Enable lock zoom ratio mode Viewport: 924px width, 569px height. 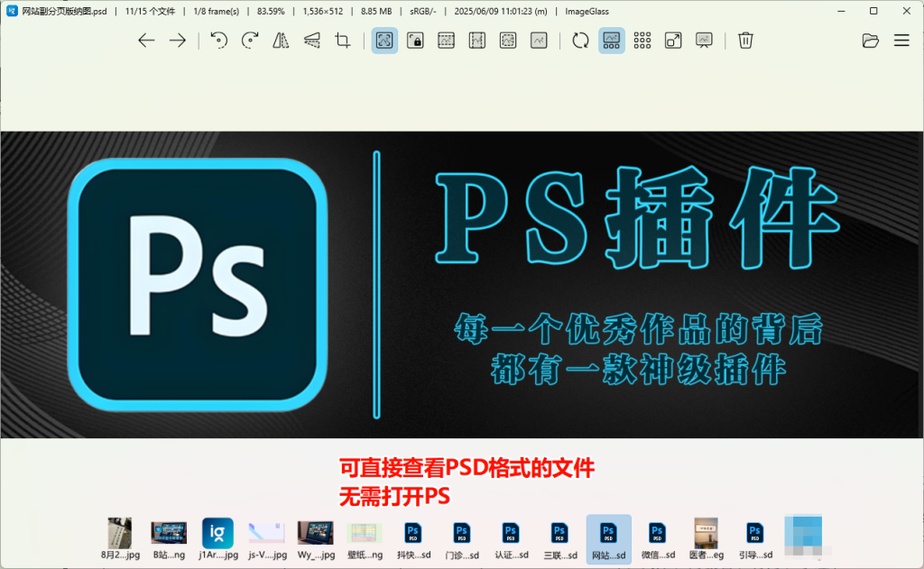pos(415,41)
